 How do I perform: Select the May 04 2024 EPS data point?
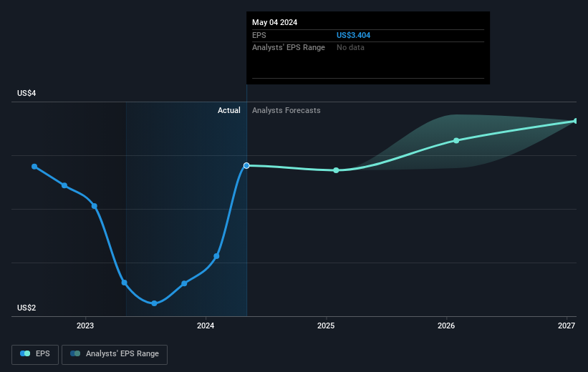pyautogui.click(x=246, y=165)
